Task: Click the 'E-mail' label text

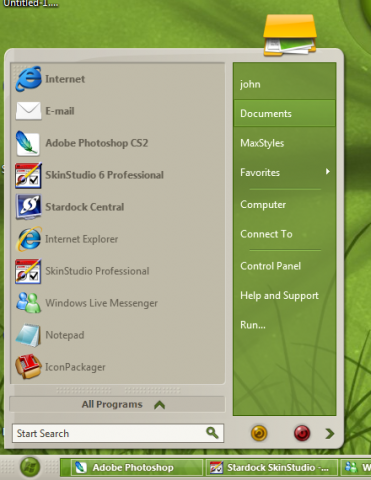Action: [60, 111]
